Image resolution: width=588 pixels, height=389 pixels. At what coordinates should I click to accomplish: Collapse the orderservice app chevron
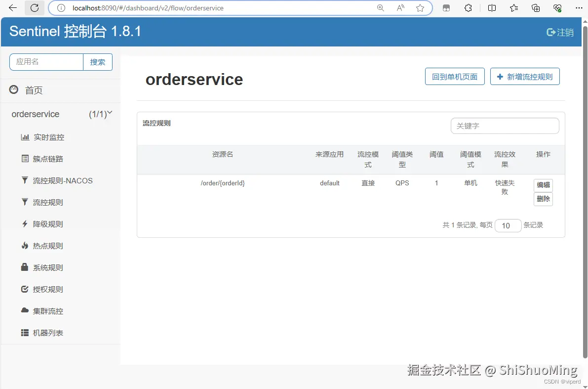click(x=110, y=112)
